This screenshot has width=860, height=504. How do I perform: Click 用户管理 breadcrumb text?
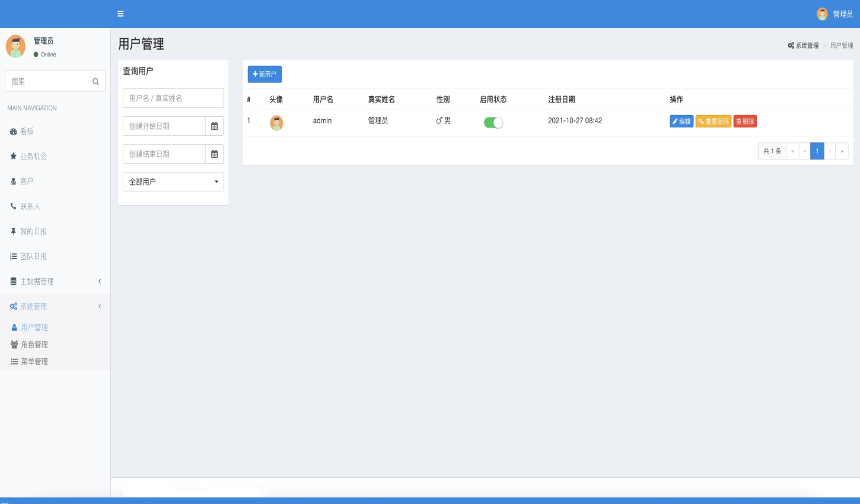842,46
